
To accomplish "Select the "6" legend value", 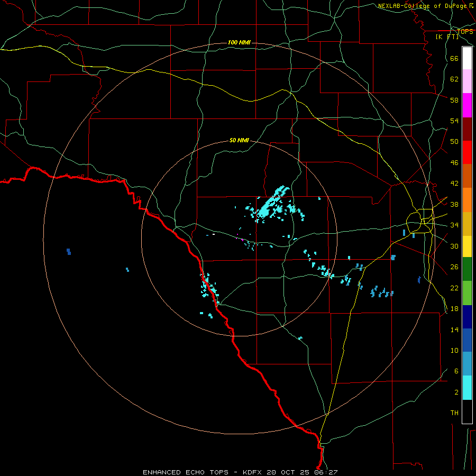I will pyautogui.click(x=456, y=371).
